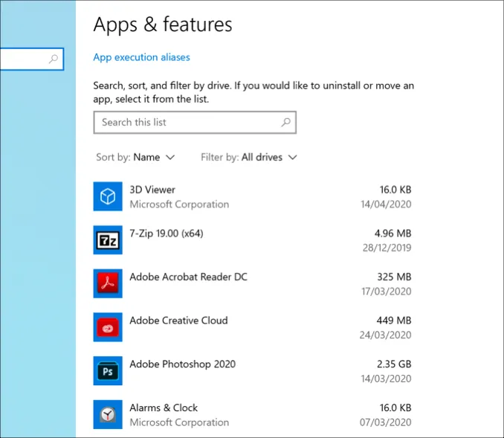The width and height of the screenshot is (504, 438).
Task: Pick the Adobe Photoshop 2020 entry name
Action: click(x=182, y=364)
